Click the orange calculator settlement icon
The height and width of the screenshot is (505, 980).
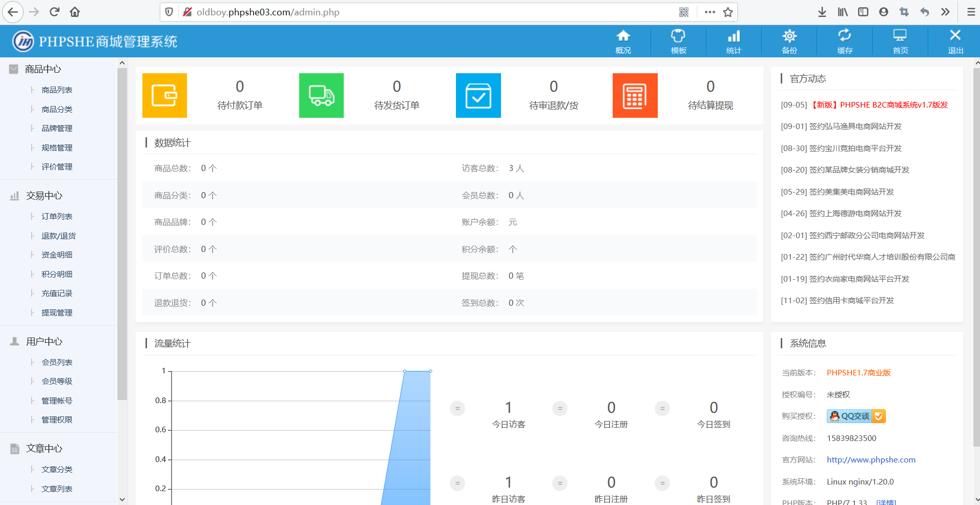pyautogui.click(x=635, y=95)
